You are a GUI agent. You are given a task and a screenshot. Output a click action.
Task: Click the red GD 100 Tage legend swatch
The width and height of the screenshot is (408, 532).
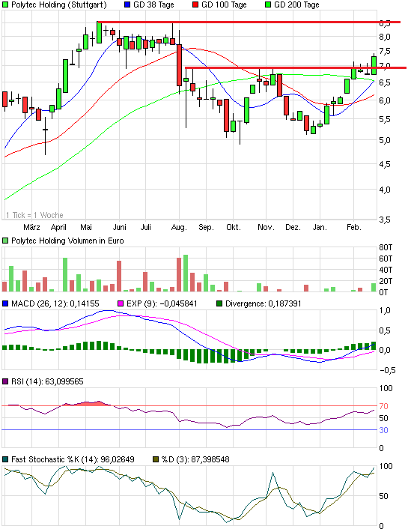[x=195, y=4]
